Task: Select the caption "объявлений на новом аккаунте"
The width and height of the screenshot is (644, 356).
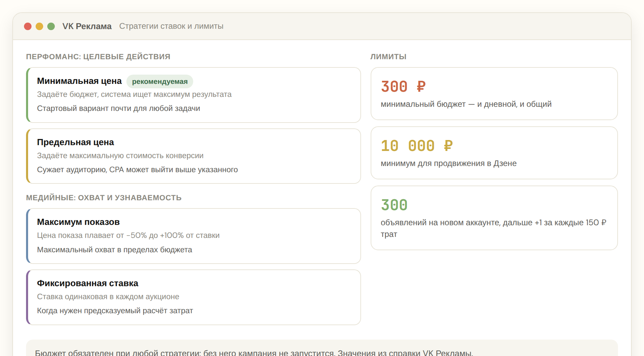Action: (x=441, y=222)
